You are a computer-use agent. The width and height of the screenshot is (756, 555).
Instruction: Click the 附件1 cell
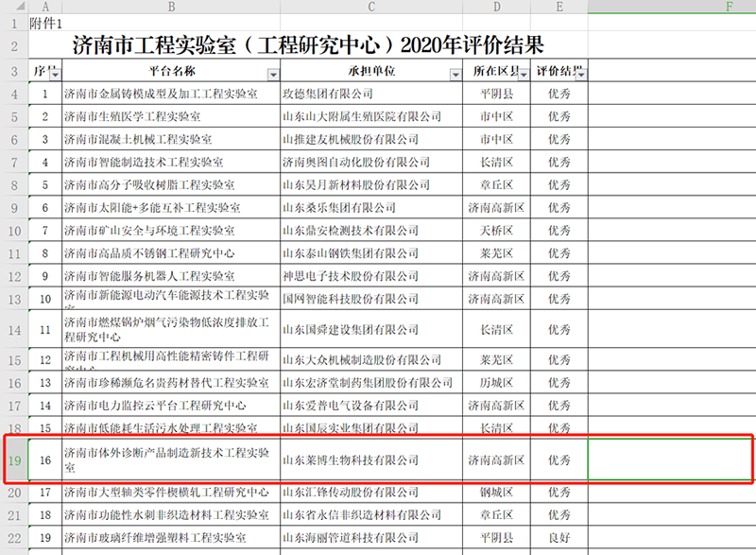point(45,24)
